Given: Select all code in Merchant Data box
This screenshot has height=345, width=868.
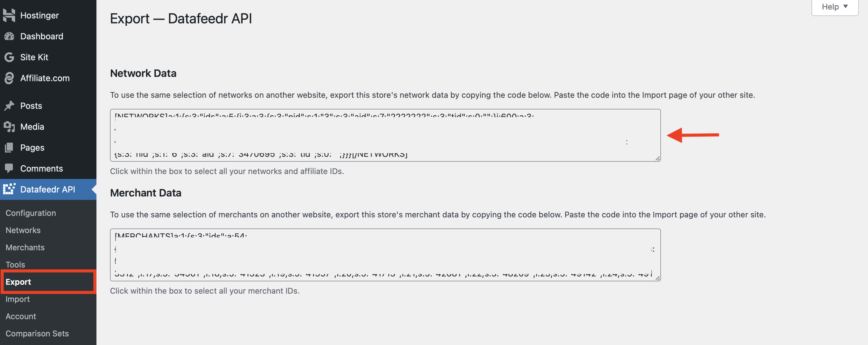Looking at the screenshot, I should [x=385, y=255].
